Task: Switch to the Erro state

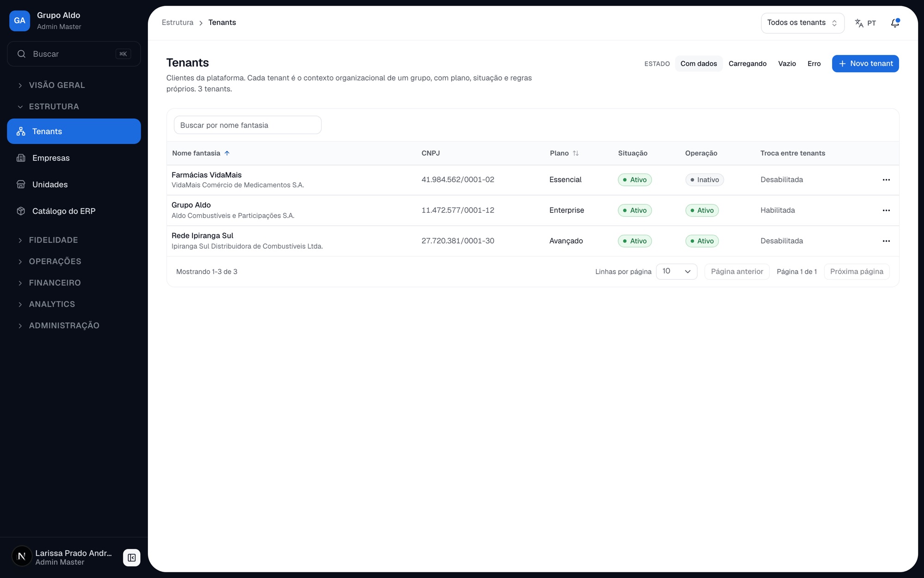Action: [x=814, y=64]
